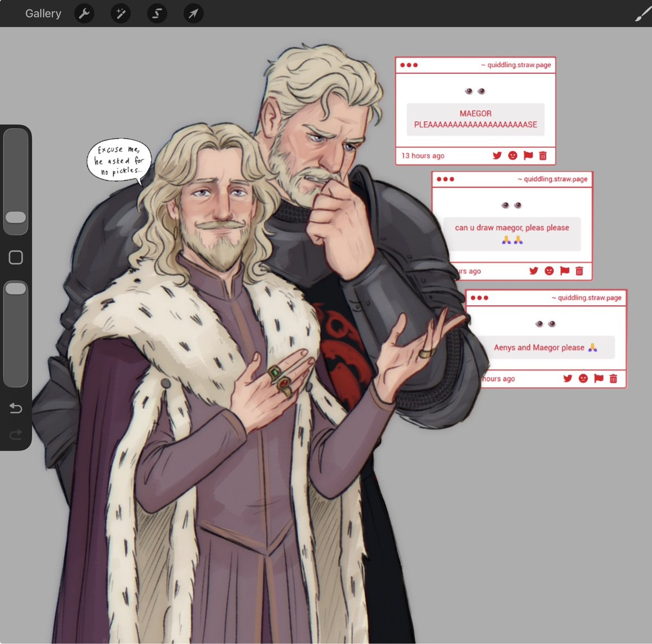
Task: Open the Gallery view
Action: pos(43,14)
